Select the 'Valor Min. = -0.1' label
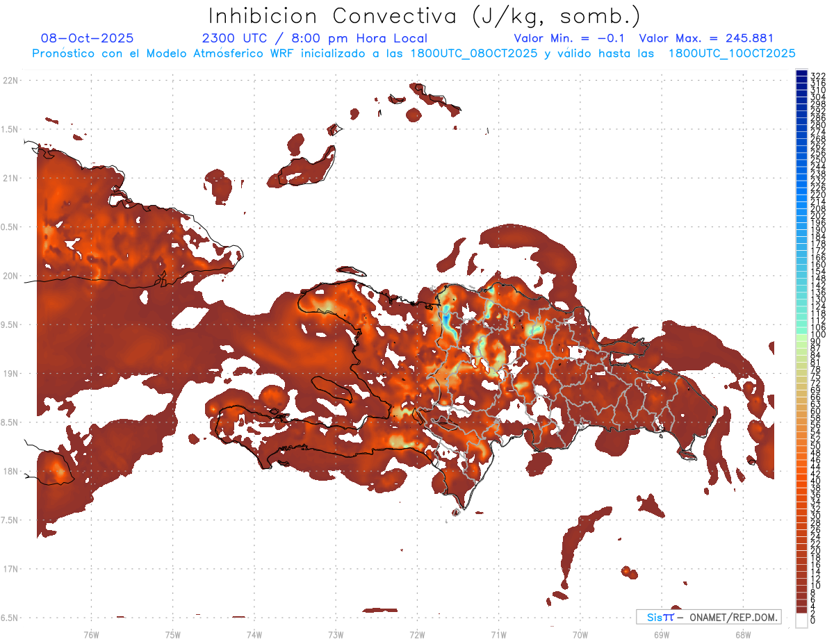Image resolution: width=834 pixels, height=644 pixels. pos(571,38)
